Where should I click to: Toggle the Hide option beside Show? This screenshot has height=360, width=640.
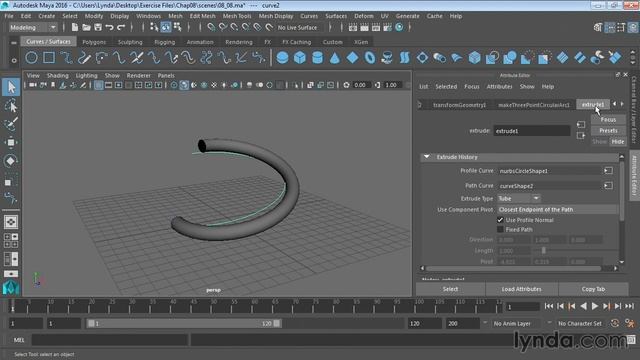pos(618,142)
